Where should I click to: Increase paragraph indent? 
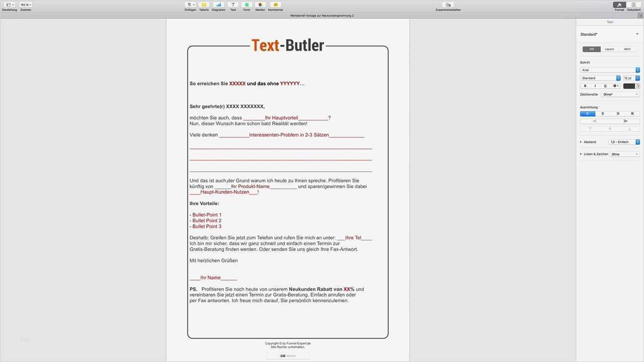(625, 121)
